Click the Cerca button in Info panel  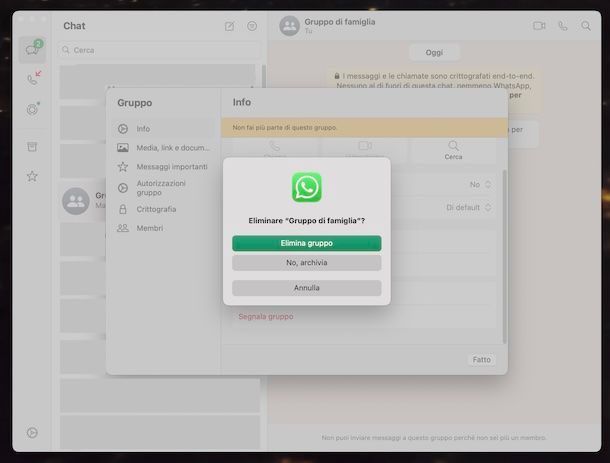pos(453,151)
